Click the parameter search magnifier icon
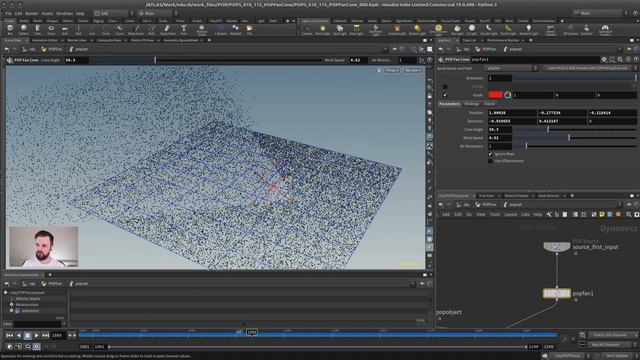 tap(620, 60)
